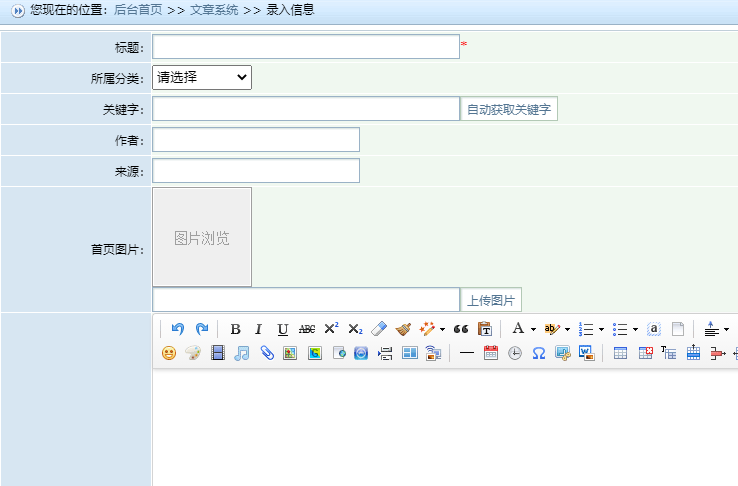This screenshot has height=486, width=738.
Task: Click the blank page new-document icon
Action: point(678,329)
